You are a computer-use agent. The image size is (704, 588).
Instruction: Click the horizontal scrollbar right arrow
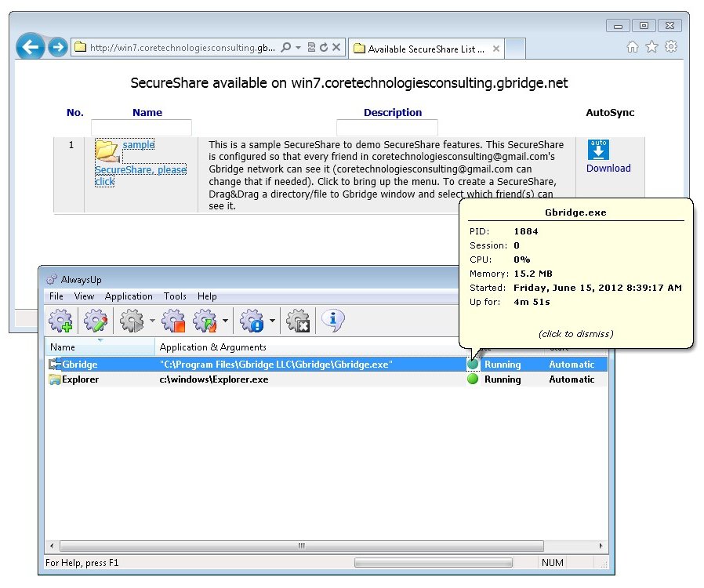pyautogui.click(x=601, y=546)
